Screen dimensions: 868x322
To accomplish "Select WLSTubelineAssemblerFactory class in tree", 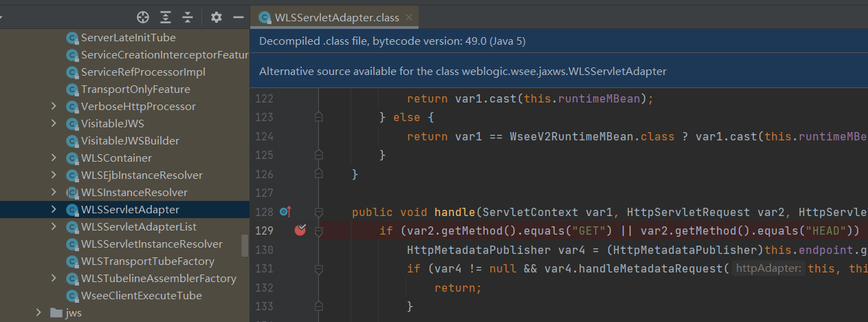I will pos(159,278).
